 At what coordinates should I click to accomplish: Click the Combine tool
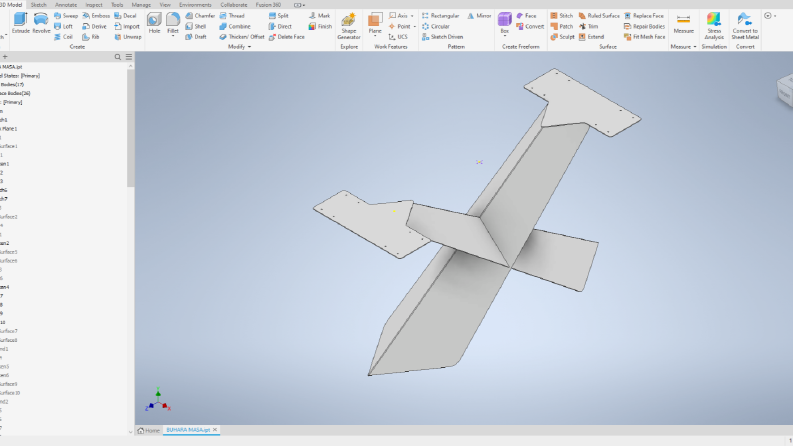[x=235, y=26]
